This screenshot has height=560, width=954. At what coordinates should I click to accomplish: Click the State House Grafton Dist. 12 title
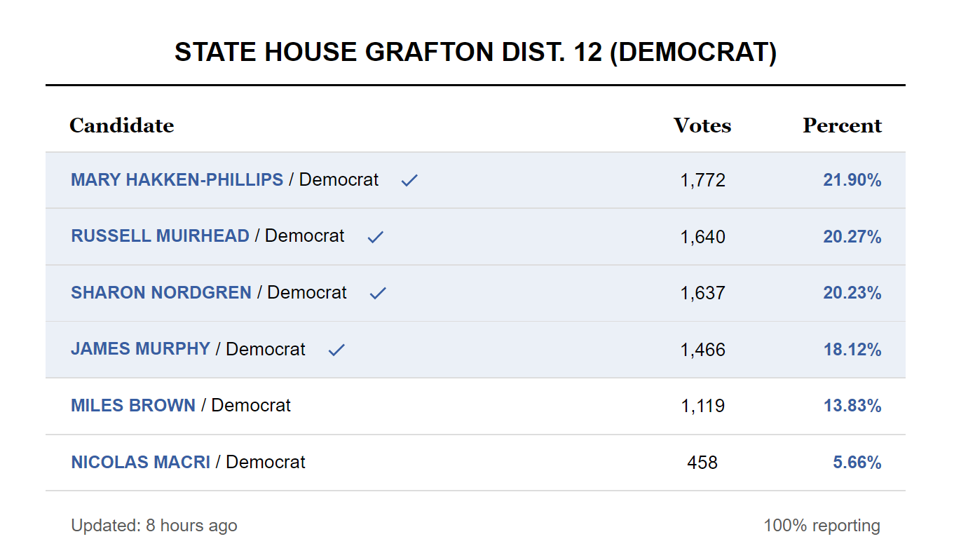tap(475, 53)
